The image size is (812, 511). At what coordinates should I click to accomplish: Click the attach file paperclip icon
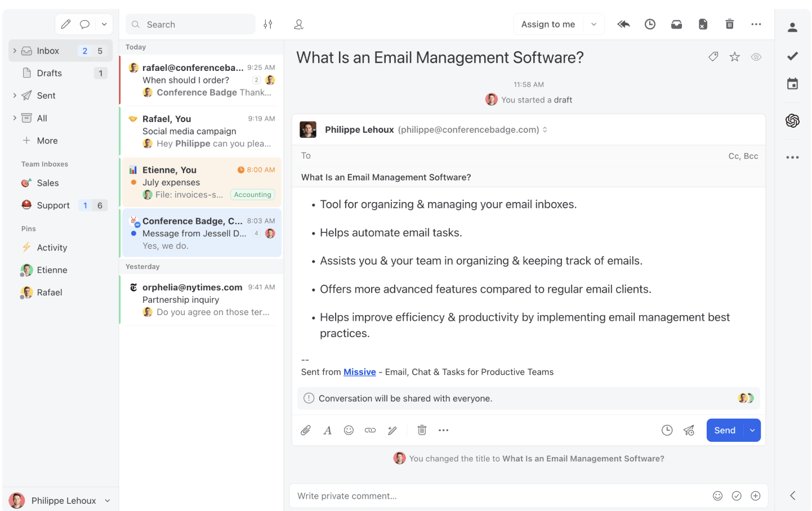(306, 431)
